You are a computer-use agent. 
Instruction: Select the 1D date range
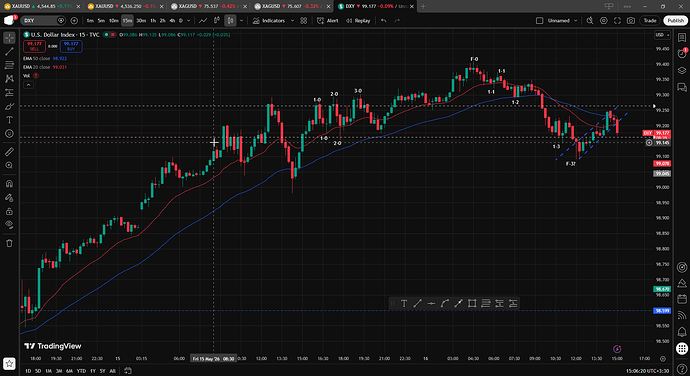click(x=28, y=371)
